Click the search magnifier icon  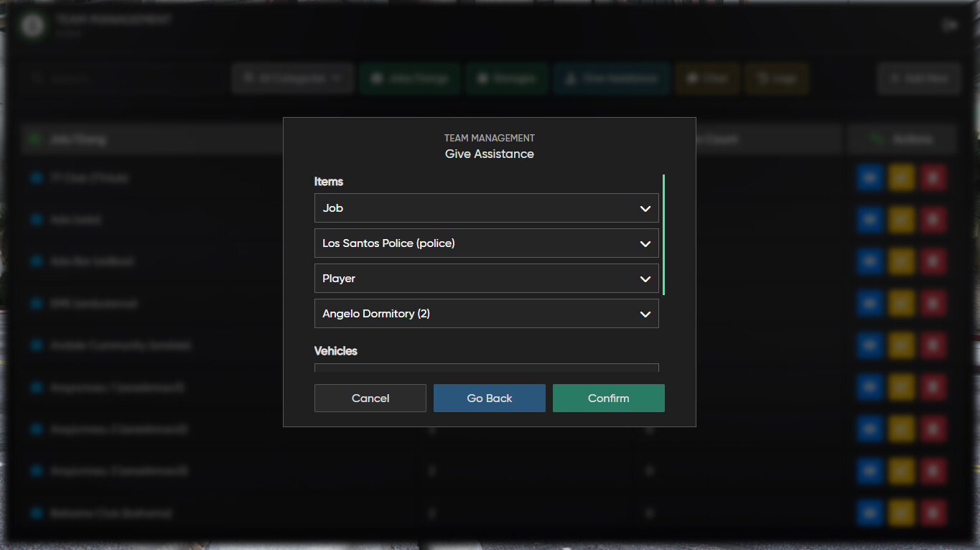[37, 78]
